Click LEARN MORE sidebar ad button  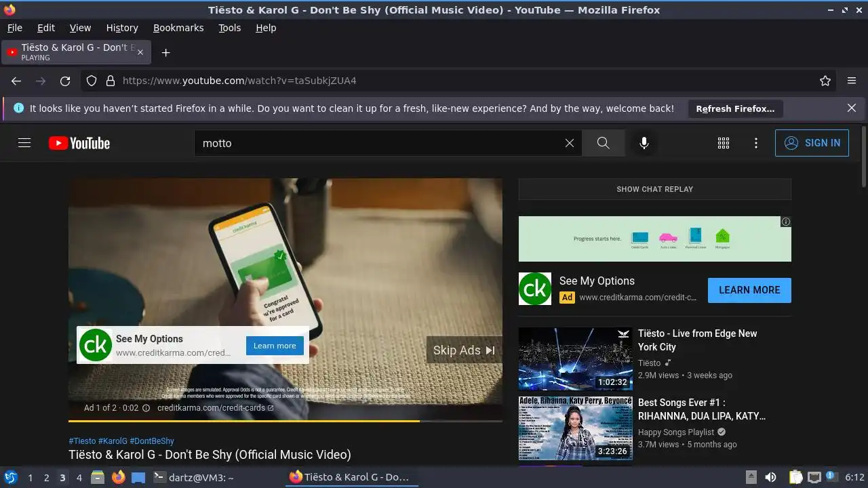coord(749,290)
